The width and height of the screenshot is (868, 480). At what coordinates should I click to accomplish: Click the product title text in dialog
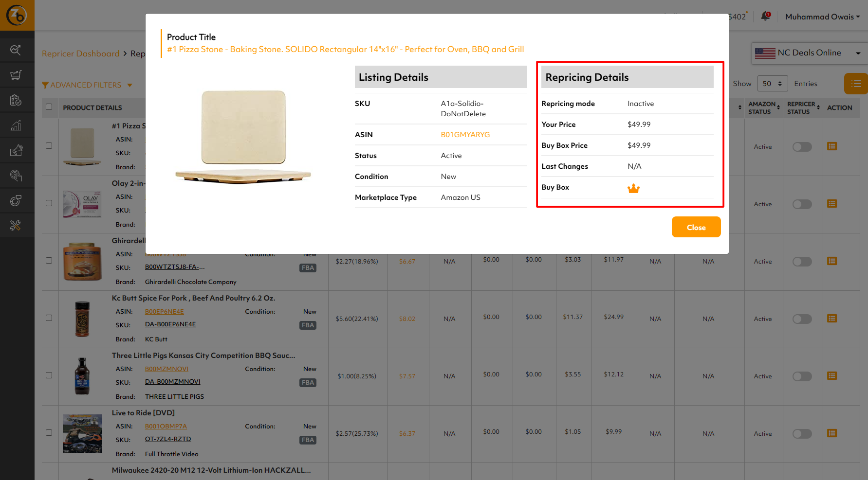pyautogui.click(x=346, y=49)
